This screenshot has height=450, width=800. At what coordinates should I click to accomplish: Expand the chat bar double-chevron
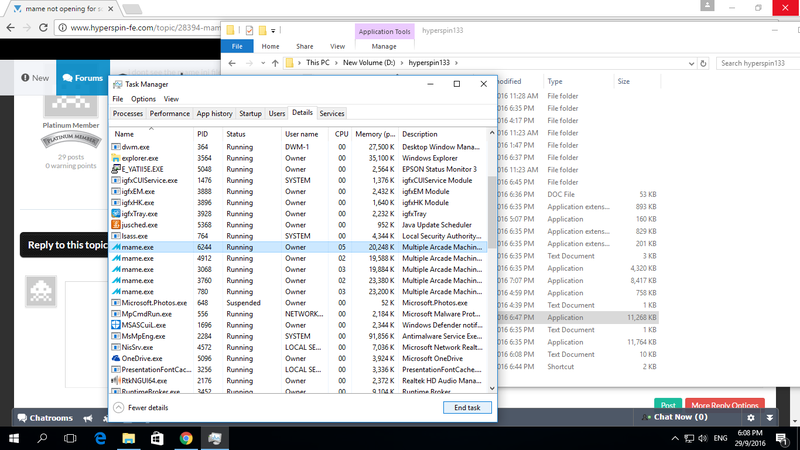769,417
